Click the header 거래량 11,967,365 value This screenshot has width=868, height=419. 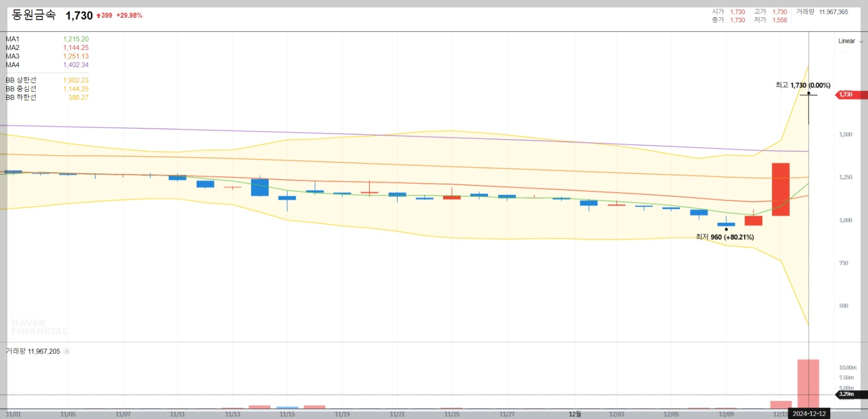pyautogui.click(x=833, y=12)
